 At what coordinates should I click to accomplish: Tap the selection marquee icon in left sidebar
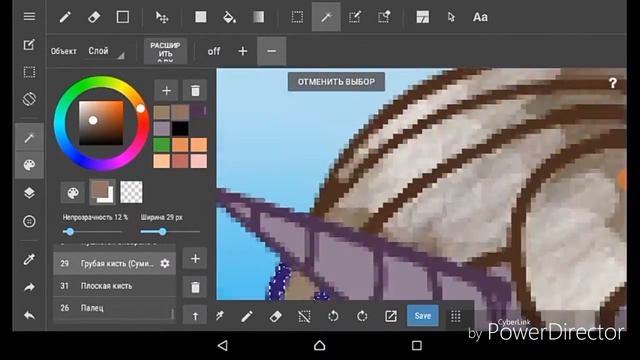tap(29, 72)
